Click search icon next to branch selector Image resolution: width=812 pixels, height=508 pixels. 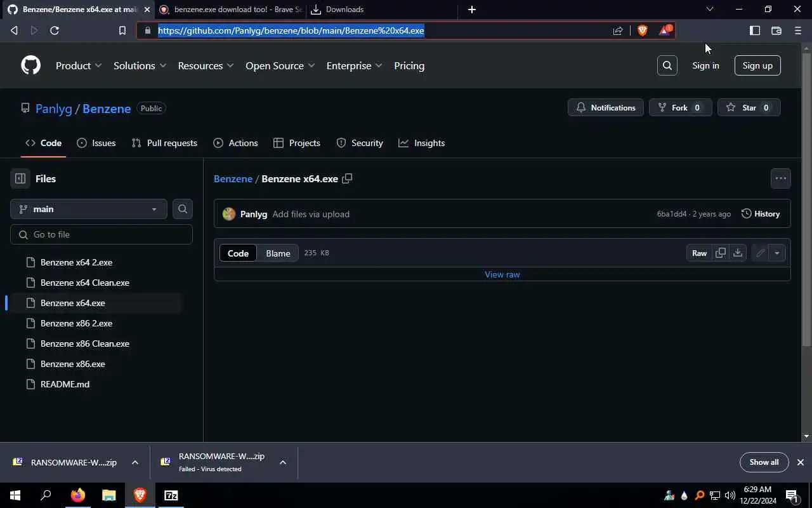(183, 209)
